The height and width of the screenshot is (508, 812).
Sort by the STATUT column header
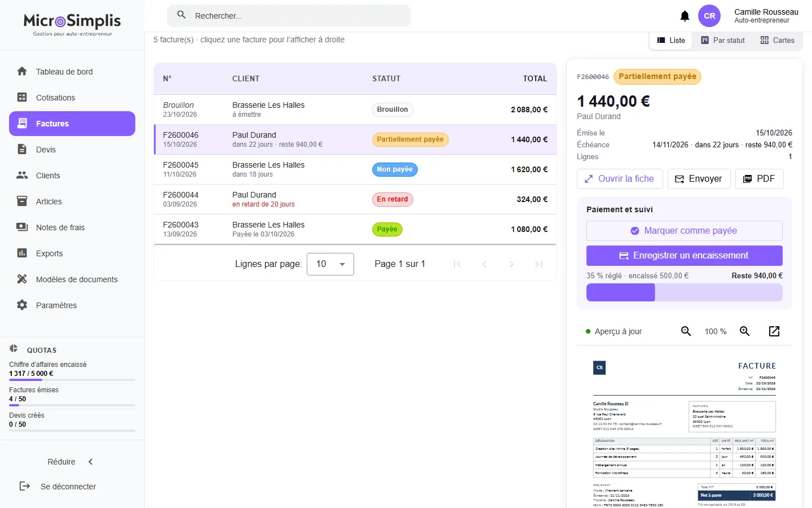386,78
